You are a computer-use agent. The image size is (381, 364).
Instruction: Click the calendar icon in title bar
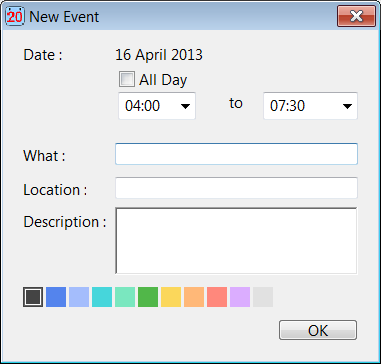tap(15, 16)
